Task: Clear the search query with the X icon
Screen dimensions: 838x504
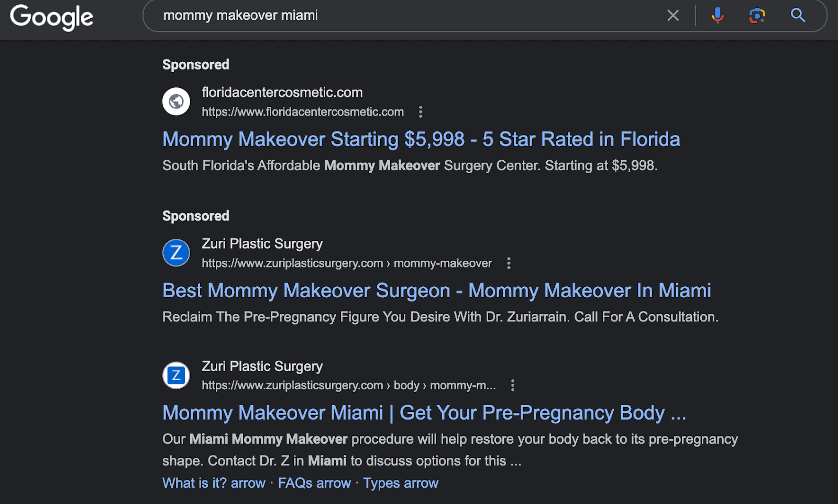Action: [672, 15]
